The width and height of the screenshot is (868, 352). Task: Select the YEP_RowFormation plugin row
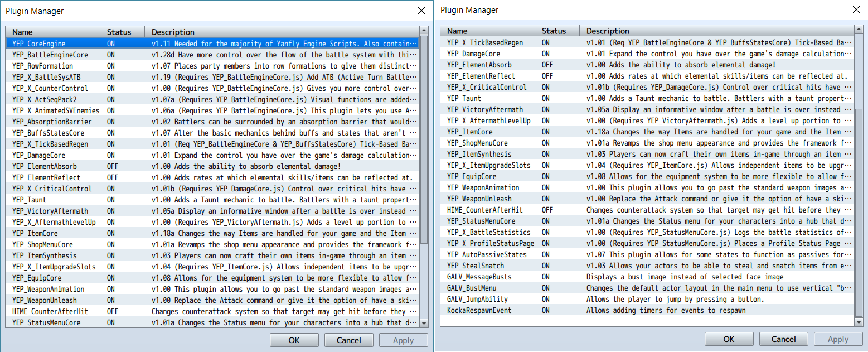pyautogui.click(x=212, y=66)
